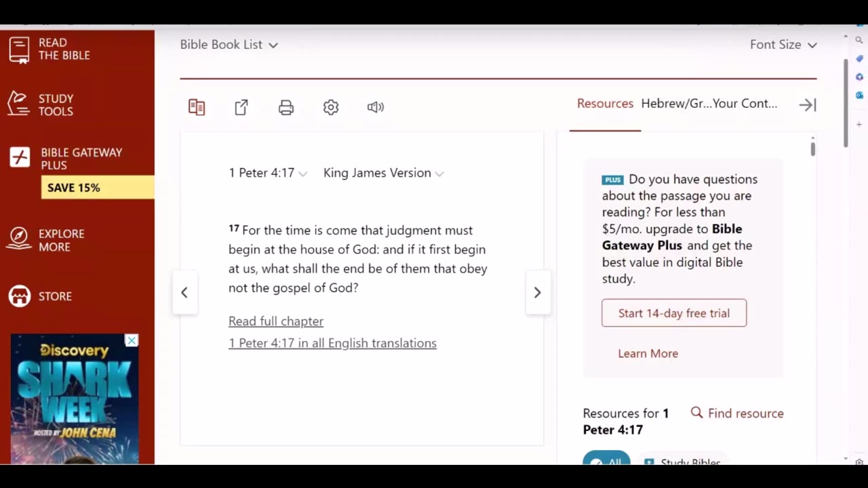Go to the previous verse arrow
Screen dimensions: 868x488
click(184, 292)
